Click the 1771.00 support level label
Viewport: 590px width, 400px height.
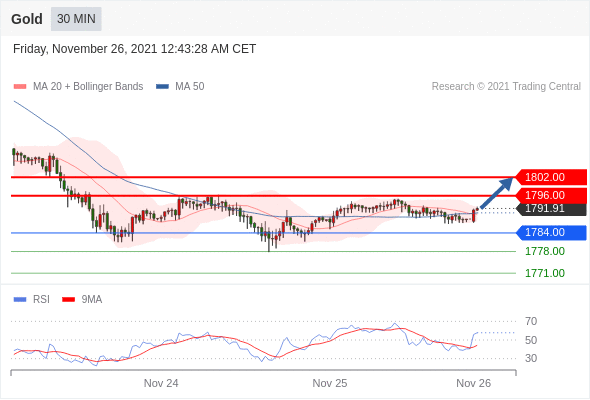tap(545, 273)
